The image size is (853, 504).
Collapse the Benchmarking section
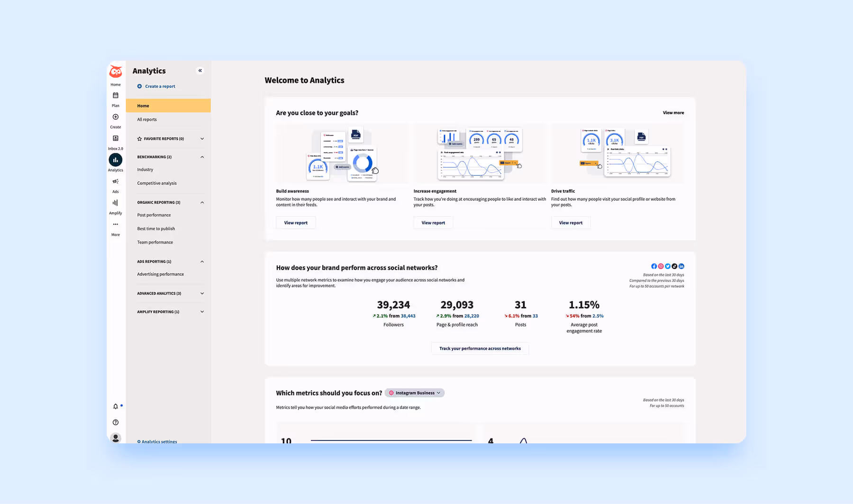[x=202, y=157]
